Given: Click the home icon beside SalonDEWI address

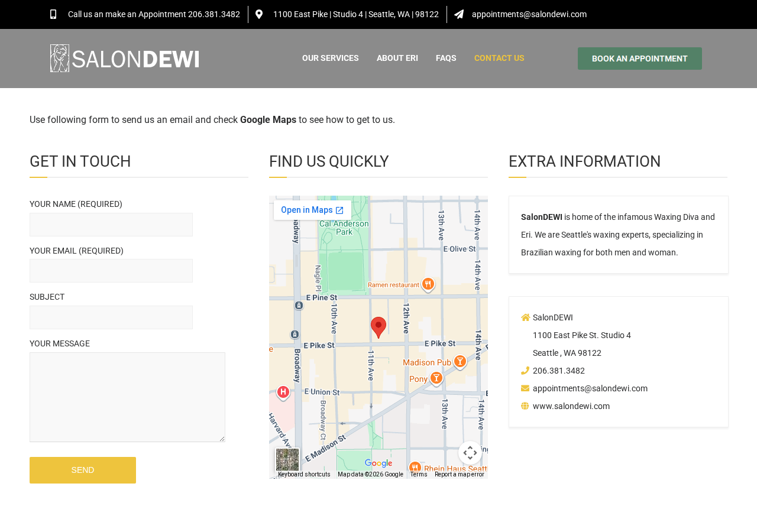Looking at the screenshot, I should point(525,317).
